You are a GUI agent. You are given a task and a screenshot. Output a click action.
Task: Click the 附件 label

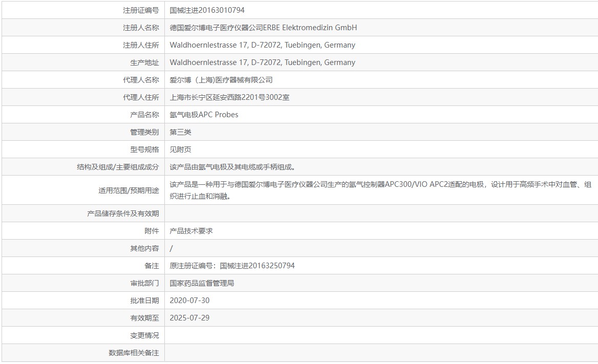[x=152, y=231]
